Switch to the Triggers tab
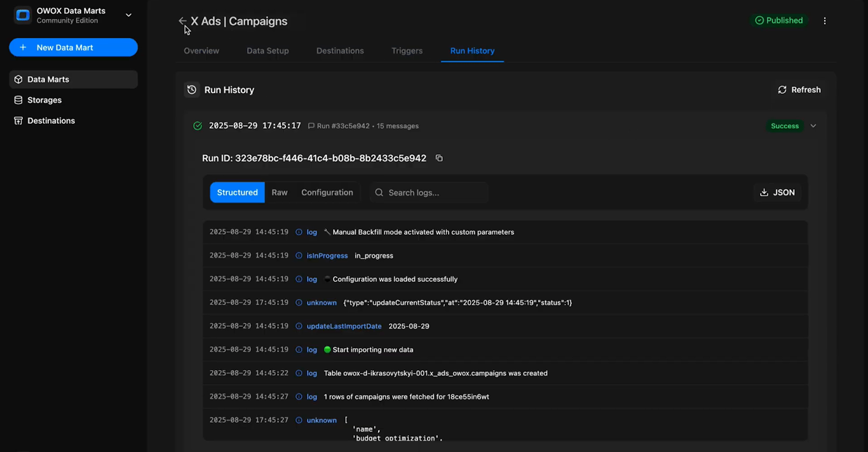868x452 pixels. pos(407,51)
